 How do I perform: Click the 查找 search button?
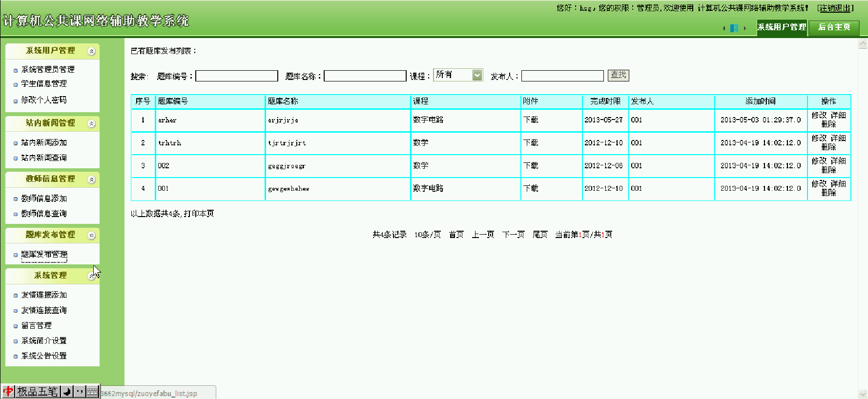coord(619,75)
